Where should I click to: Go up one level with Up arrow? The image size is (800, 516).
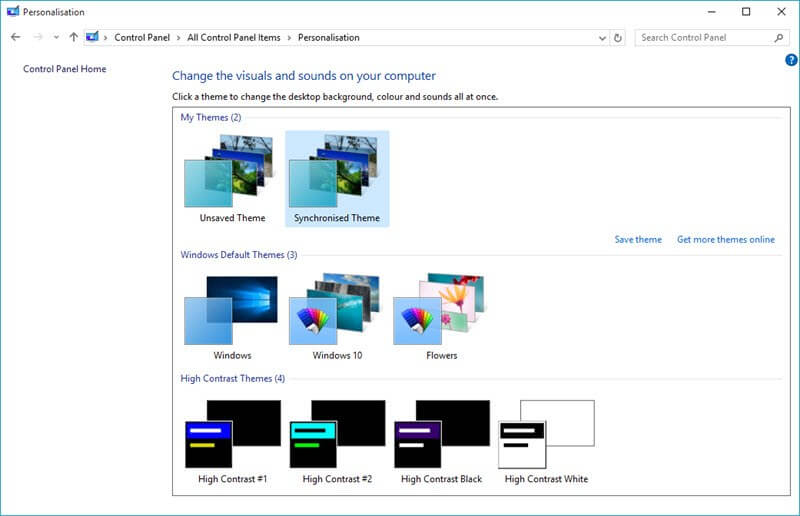[x=73, y=37]
